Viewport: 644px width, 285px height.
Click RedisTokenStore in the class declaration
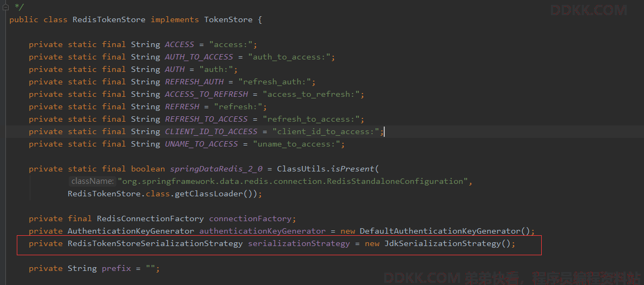click(109, 19)
